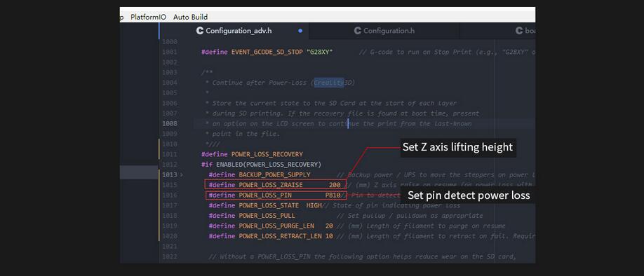
Task: Click the HIGH value on line 1017
Action: coord(314,205)
